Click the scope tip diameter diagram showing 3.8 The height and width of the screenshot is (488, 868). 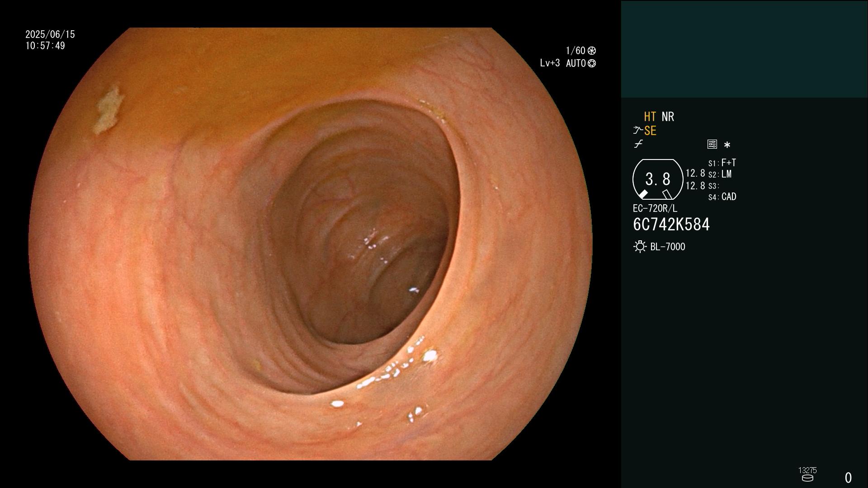[657, 179]
